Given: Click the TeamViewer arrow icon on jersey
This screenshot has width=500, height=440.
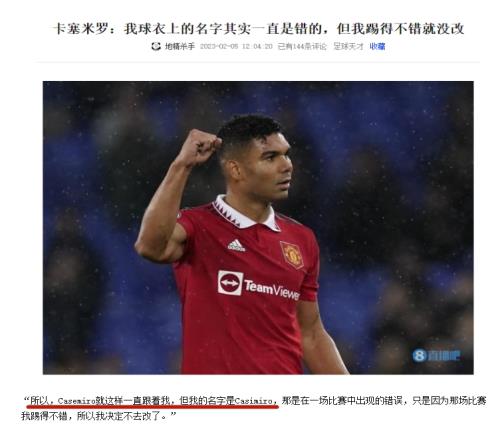Looking at the screenshot, I should point(230,283).
